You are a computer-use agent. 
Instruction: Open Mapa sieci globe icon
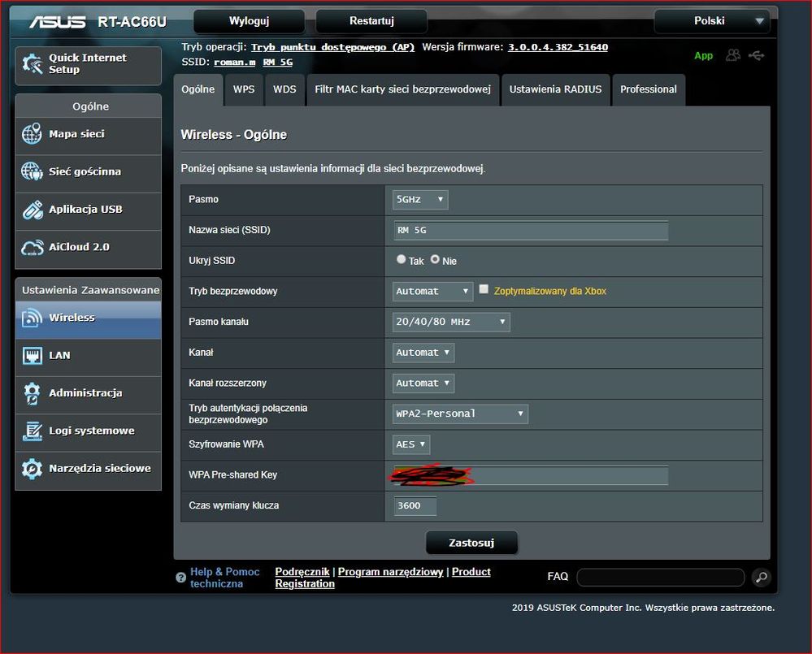coord(32,134)
